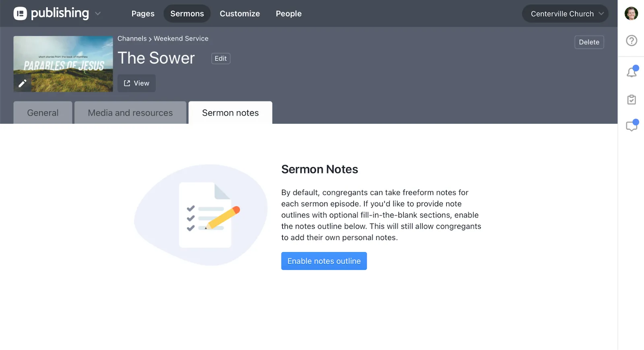The height and width of the screenshot is (350, 644).
Task: Open the chat messages icon
Action: (x=632, y=126)
